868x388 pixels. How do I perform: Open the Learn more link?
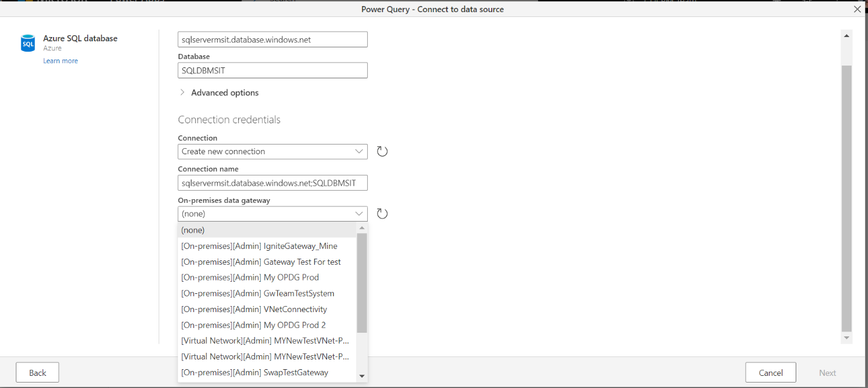(x=60, y=61)
